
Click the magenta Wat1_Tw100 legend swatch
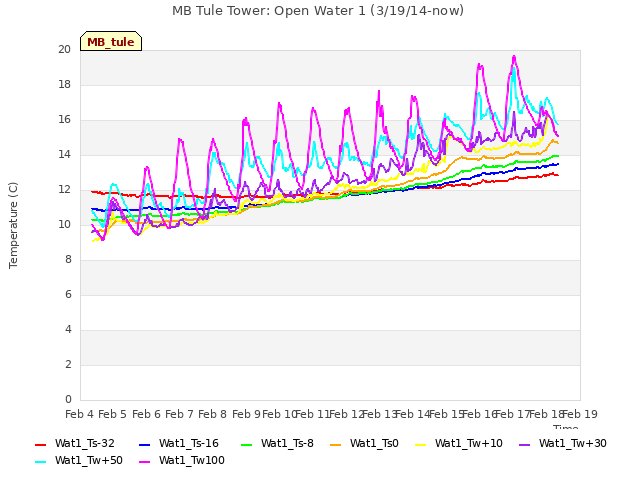[x=145, y=462]
